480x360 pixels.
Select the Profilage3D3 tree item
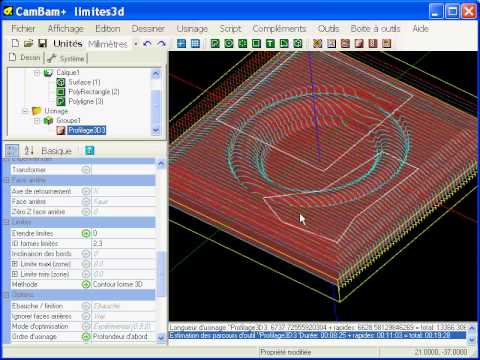87,130
